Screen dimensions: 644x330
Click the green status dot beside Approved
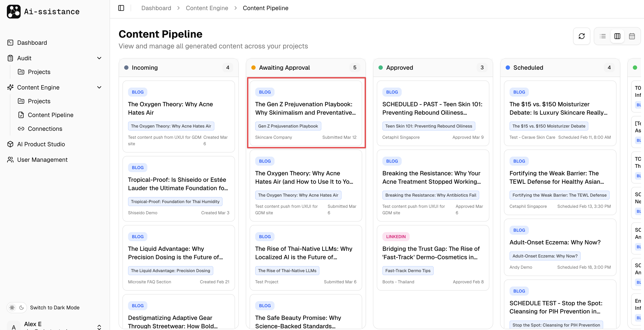(381, 67)
